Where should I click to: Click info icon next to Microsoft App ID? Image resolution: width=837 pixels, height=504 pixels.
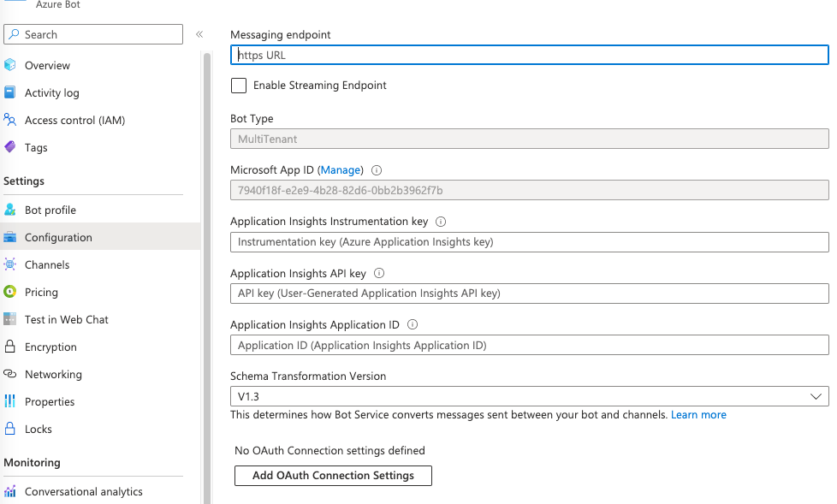[377, 170]
